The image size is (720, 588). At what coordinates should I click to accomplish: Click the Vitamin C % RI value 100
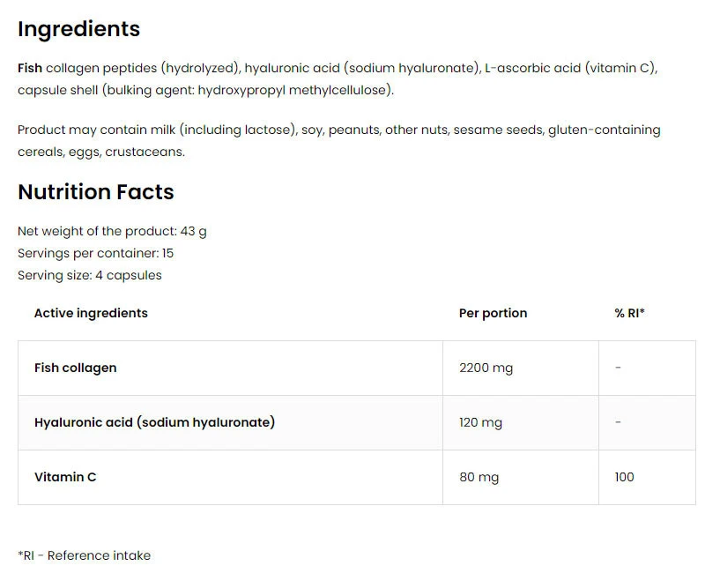point(624,477)
